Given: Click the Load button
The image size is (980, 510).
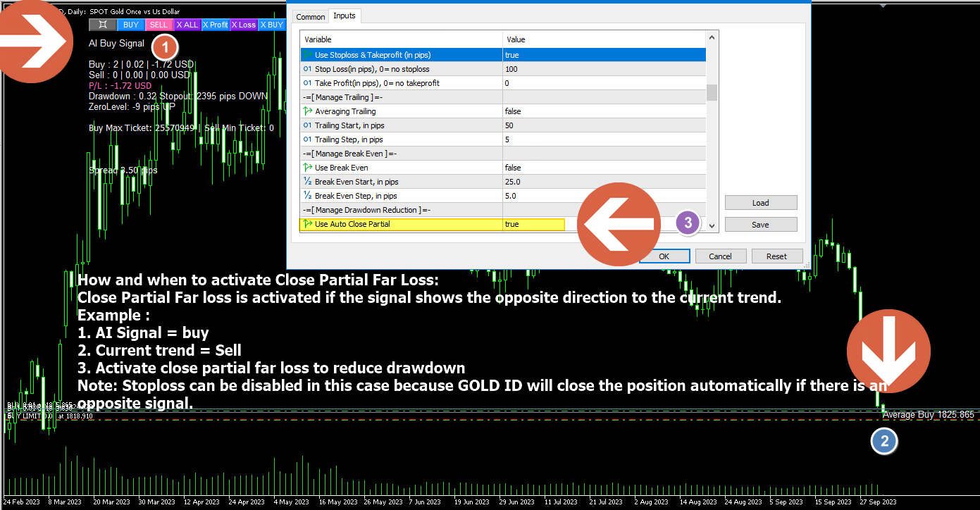Looking at the screenshot, I should 760,203.
